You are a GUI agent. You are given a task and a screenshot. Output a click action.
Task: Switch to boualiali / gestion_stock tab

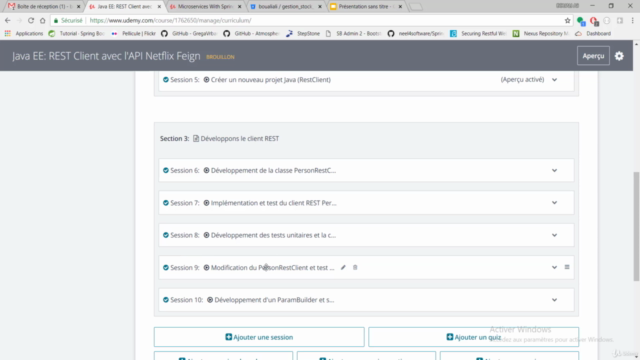286,7
